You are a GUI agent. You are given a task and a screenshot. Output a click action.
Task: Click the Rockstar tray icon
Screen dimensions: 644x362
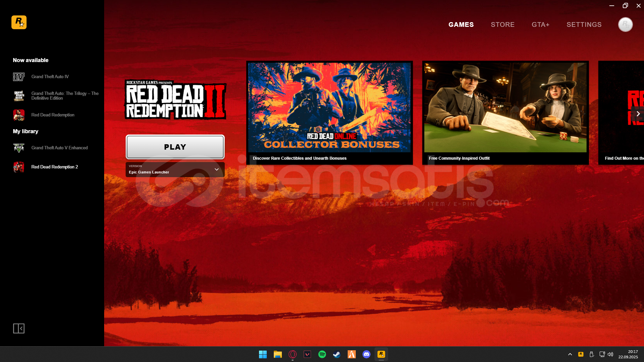coord(581,354)
